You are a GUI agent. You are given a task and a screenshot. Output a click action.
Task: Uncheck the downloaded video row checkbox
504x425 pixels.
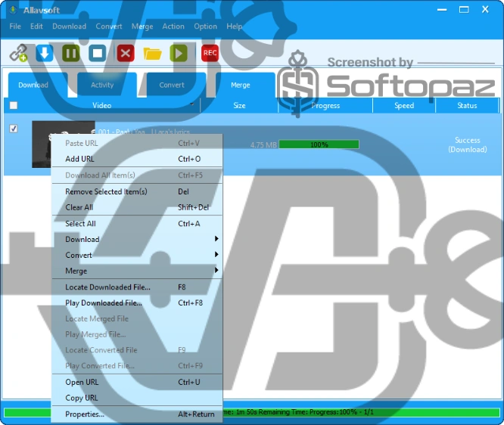click(x=14, y=129)
